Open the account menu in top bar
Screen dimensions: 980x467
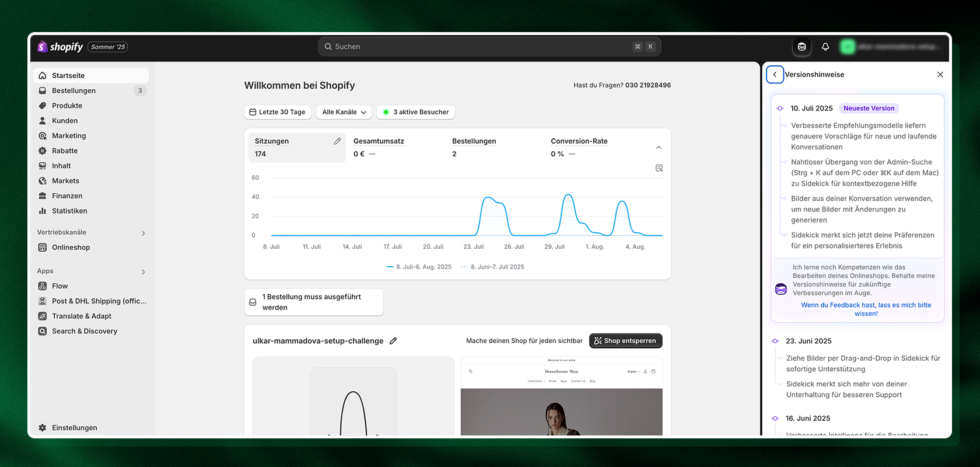point(891,47)
